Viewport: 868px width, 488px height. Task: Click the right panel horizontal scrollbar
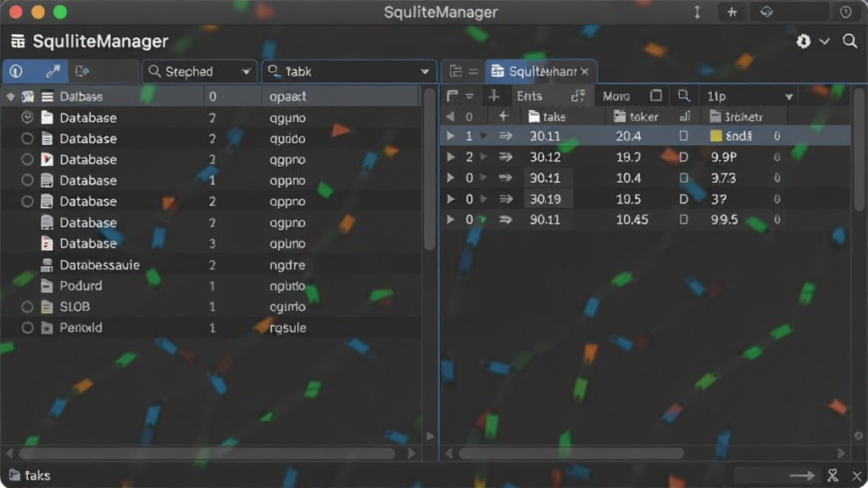tap(571, 454)
